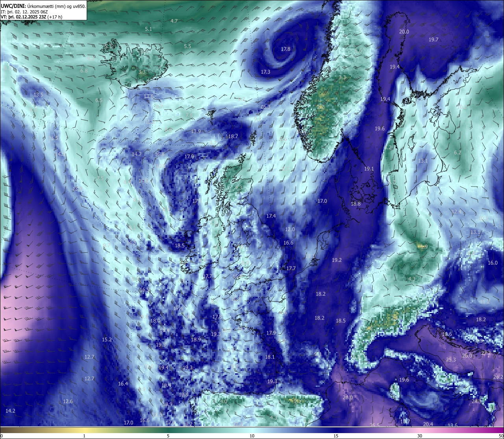This screenshot has height=439, width=504.
Task: Click the 14.2 value label
Action: 10,411
